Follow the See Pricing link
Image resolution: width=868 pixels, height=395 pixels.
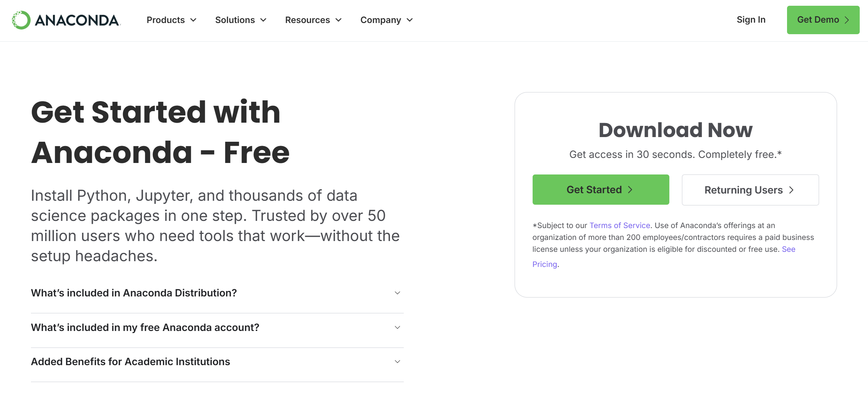[x=545, y=264]
